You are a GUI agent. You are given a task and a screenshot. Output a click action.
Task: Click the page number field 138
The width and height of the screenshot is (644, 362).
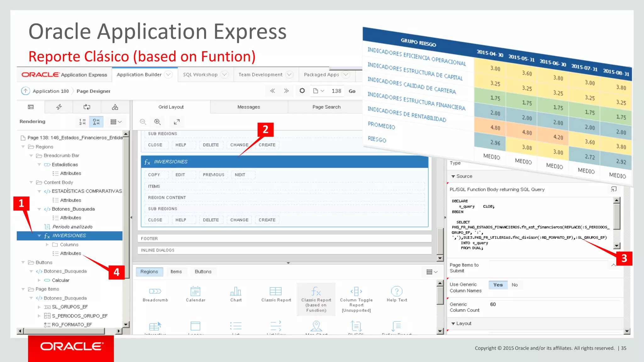pyautogui.click(x=336, y=91)
